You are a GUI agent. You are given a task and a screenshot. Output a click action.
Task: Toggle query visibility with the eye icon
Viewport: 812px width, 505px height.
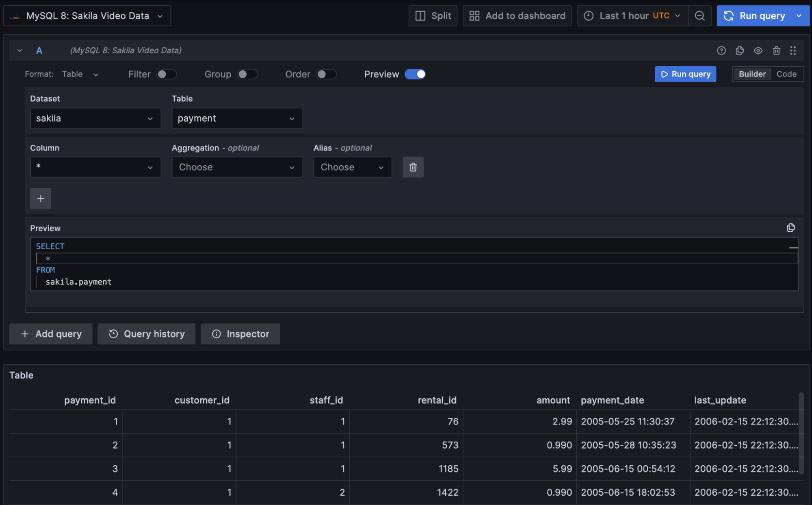pos(758,50)
